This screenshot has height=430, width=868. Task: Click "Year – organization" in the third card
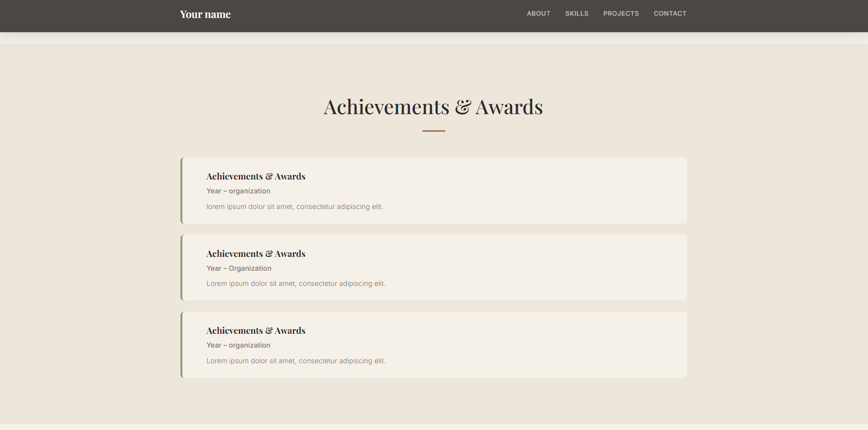[239, 345]
